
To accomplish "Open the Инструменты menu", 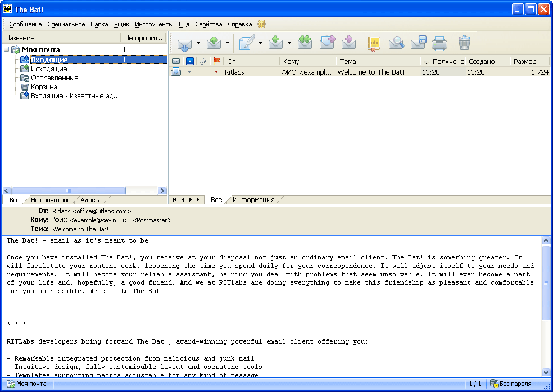I will pyautogui.click(x=154, y=24).
